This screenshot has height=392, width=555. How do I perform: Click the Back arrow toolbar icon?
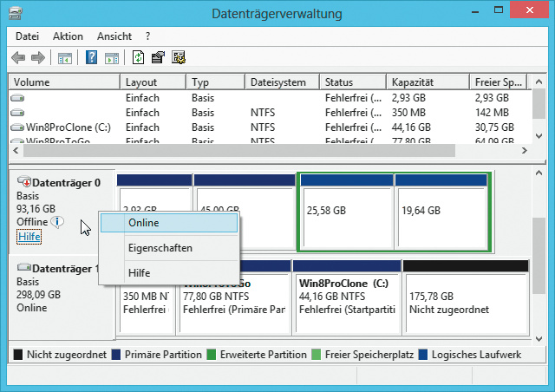17,58
